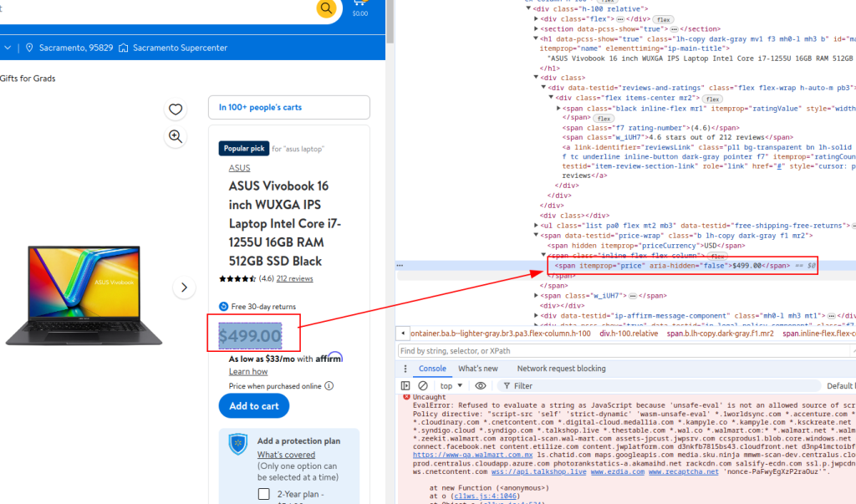Clear the console with the circle-slash icon
856x504 pixels.
click(422, 386)
